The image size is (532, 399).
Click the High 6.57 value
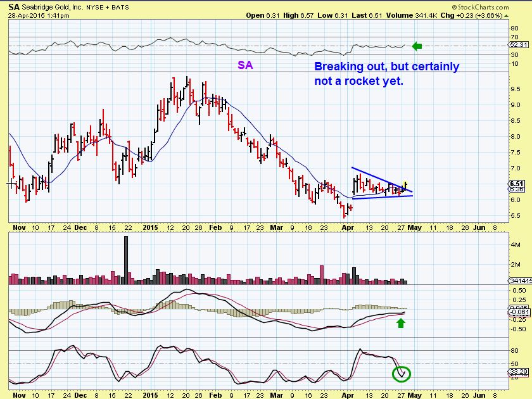click(x=298, y=16)
